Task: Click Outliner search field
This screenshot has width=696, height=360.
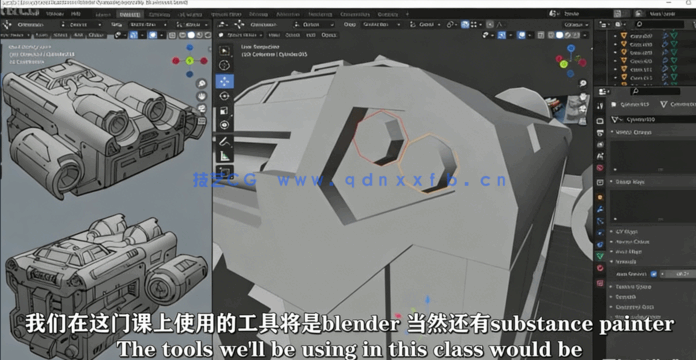Action: (659, 24)
